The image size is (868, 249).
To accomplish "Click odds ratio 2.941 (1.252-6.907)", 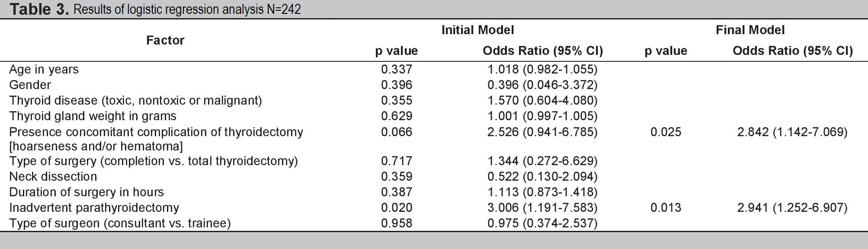I will (x=792, y=207).
